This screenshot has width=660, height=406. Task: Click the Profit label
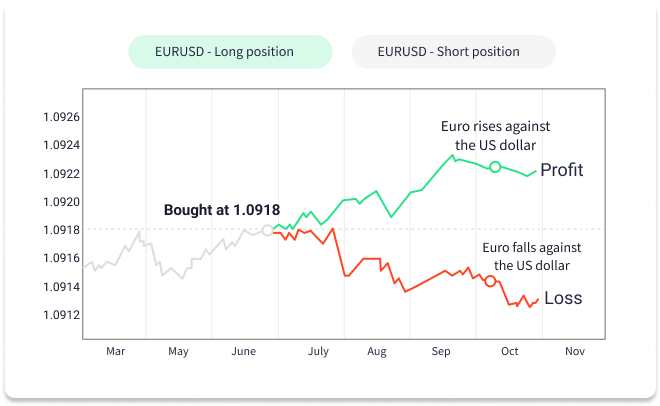pyautogui.click(x=561, y=170)
